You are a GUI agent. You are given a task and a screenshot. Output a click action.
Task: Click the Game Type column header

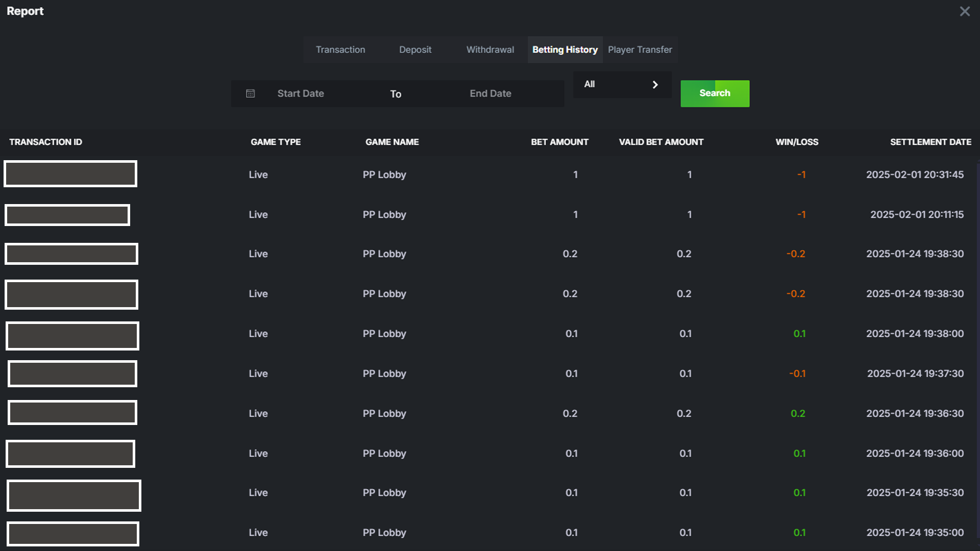tap(276, 142)
